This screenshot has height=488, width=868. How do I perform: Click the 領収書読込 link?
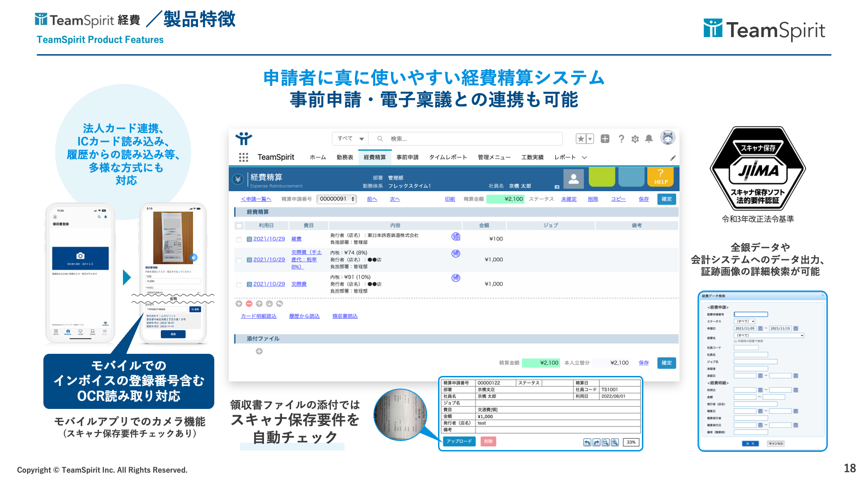click(344, 316)
